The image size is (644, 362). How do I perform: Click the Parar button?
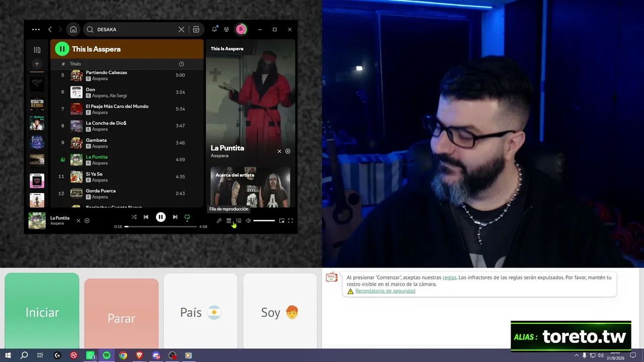tap(121, 314)
